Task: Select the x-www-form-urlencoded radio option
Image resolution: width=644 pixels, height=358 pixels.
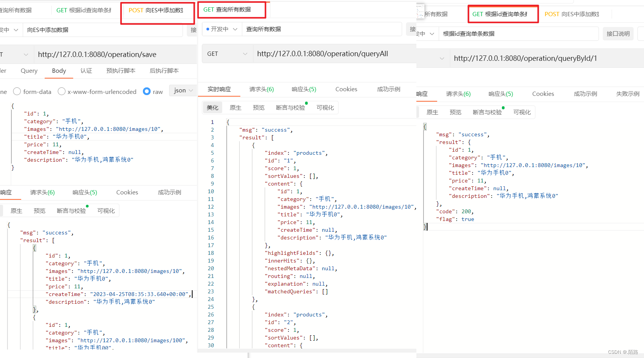Action: pyautogui.click(x=62, y=92)
